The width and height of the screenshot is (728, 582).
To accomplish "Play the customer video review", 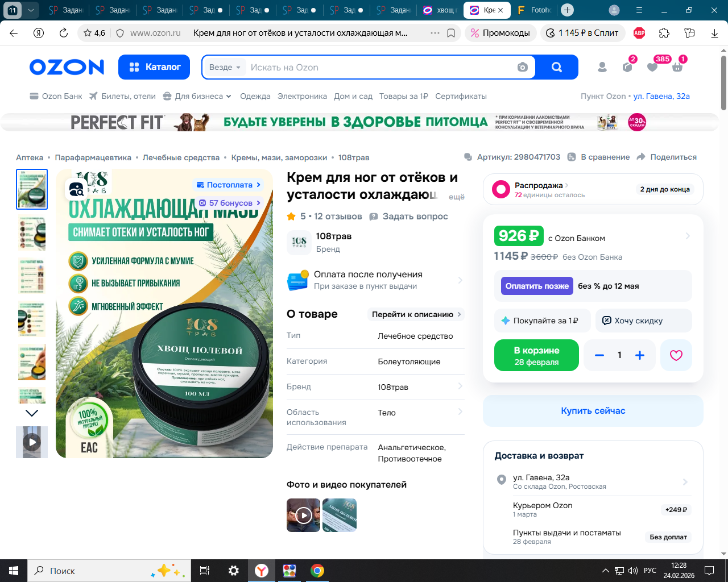I will [303, 516].
